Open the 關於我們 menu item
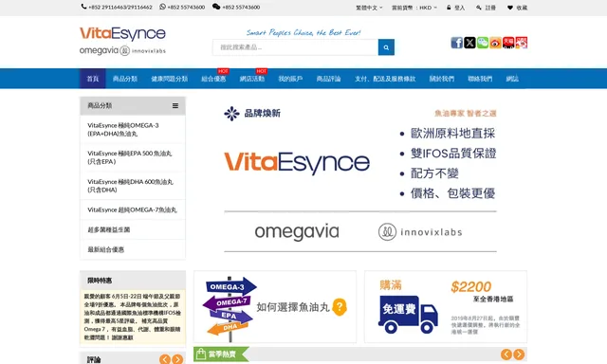 coord(441,79)
